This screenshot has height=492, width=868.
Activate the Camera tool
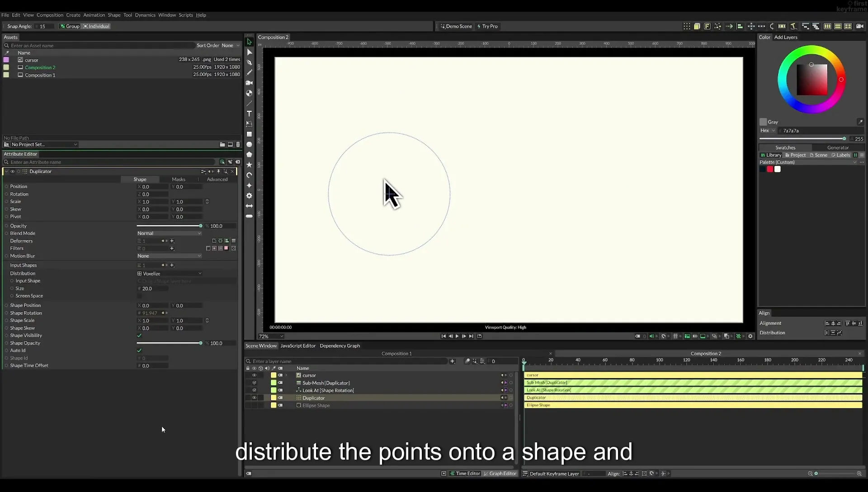[x=249, y=83]
